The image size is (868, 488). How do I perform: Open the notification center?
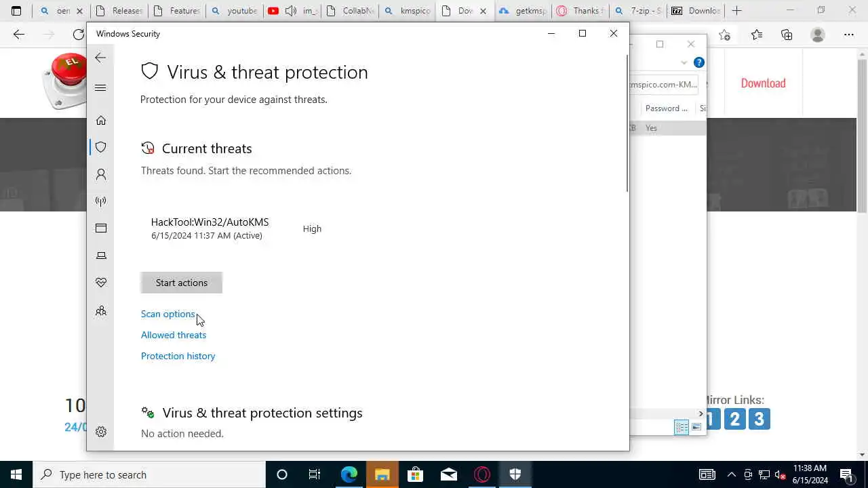click(846, 474)
